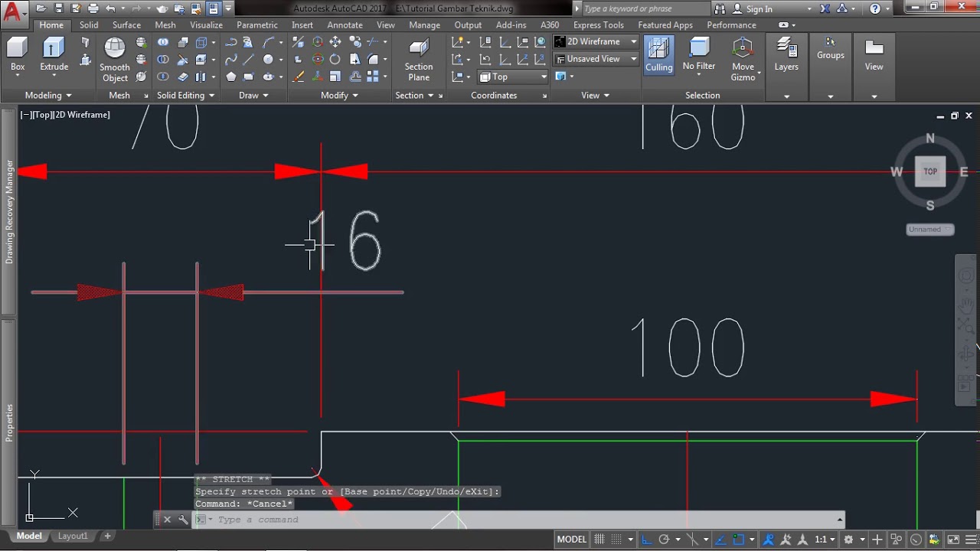Toggle Ortho mode in status bar
This screenshot has height=551, width=980.
coord(646,540)
